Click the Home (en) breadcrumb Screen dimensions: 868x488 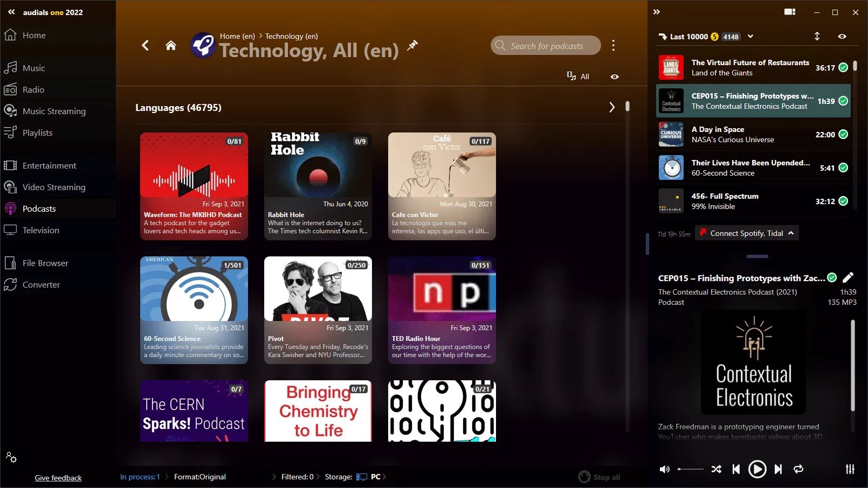click(237, 36)
